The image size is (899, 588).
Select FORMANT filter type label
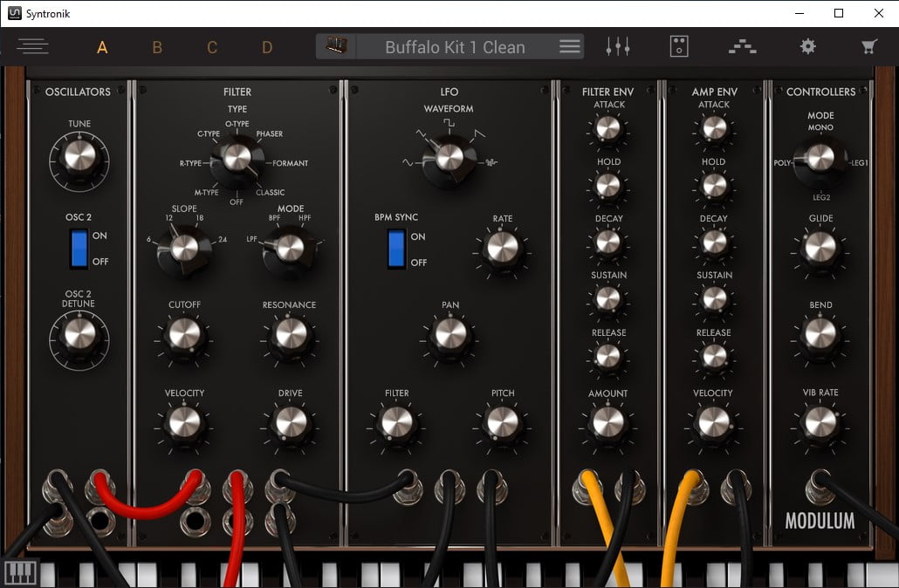[290, 163]
